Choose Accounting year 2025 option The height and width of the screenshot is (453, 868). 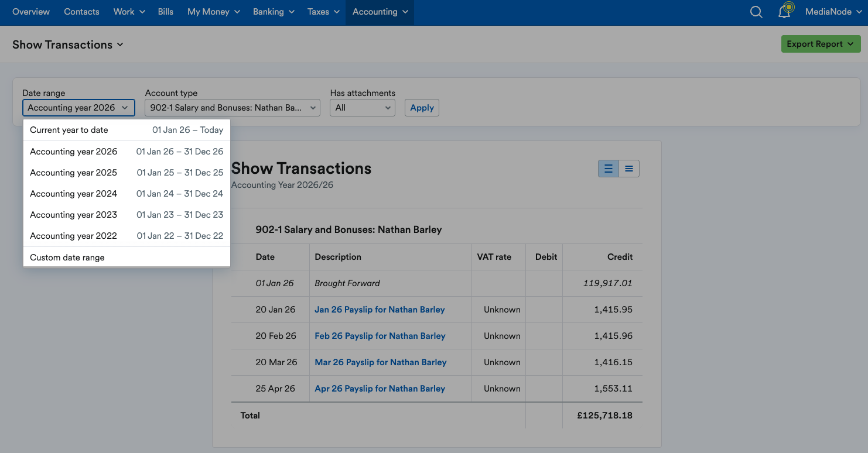pyautogui.click(x=127, y=173)
